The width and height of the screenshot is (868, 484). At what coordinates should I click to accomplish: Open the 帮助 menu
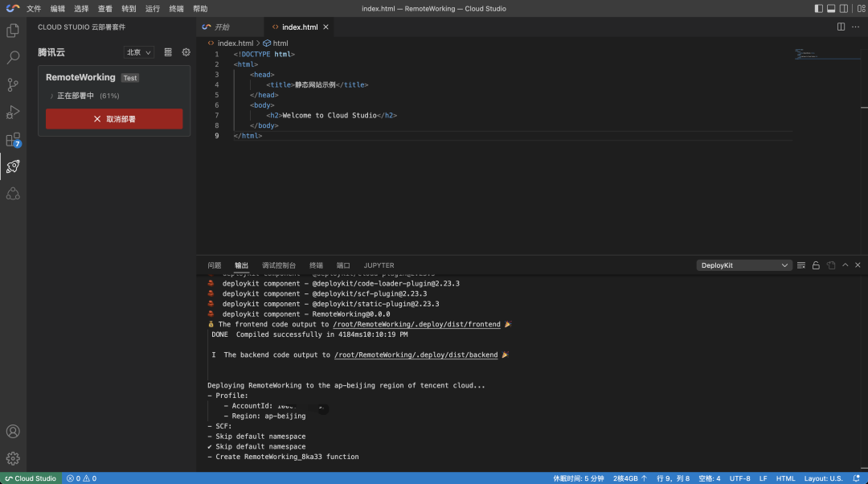coord(200,8)
